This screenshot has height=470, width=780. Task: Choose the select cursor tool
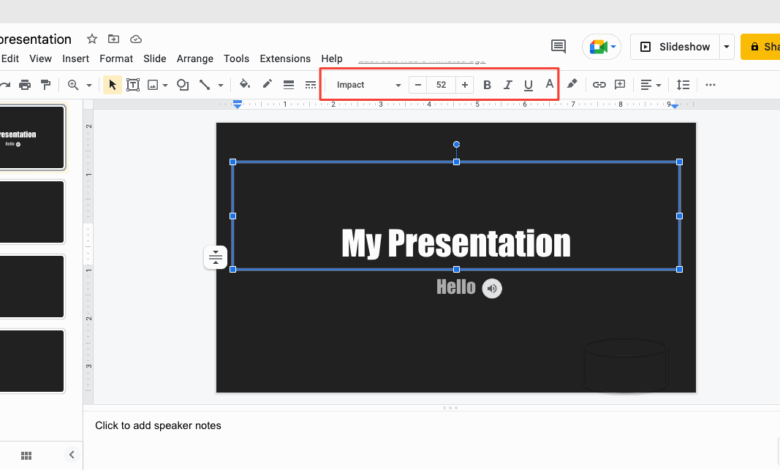112,85
